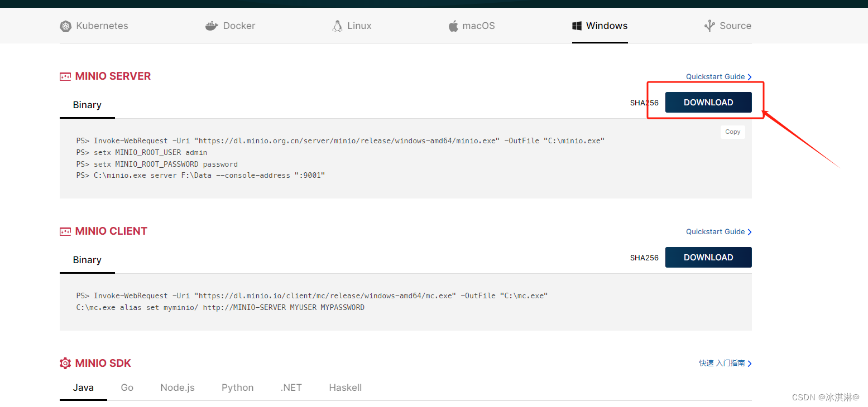Click the MINIO SERVER heading
This screenshot has width=868, height=407.
pos(113,76)
